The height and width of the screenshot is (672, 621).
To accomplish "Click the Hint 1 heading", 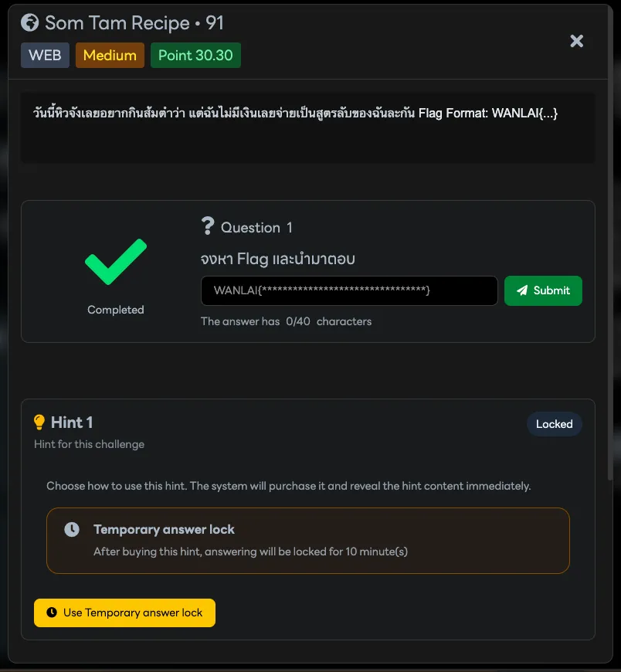I will [x=72, y=423].
